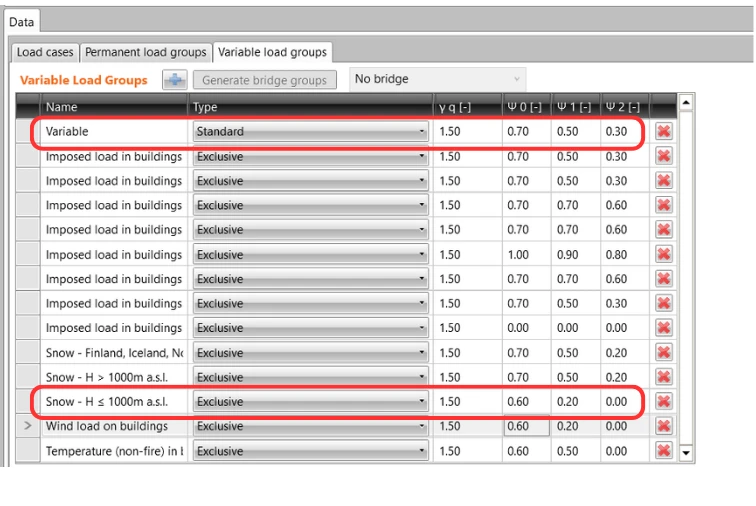Click the Ψ 0 [-] column header
756x506 pixels.
coord(526,107)
